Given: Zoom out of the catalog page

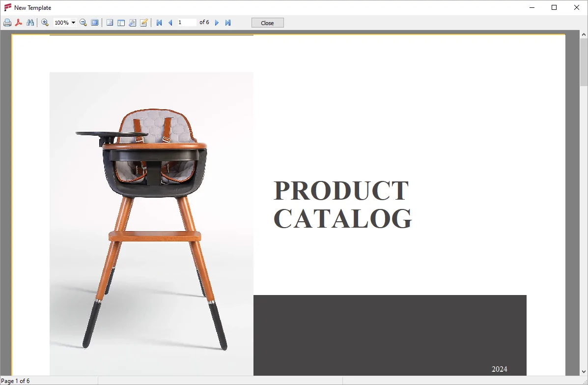Looking at the screenshot, I should pos(83,22).
